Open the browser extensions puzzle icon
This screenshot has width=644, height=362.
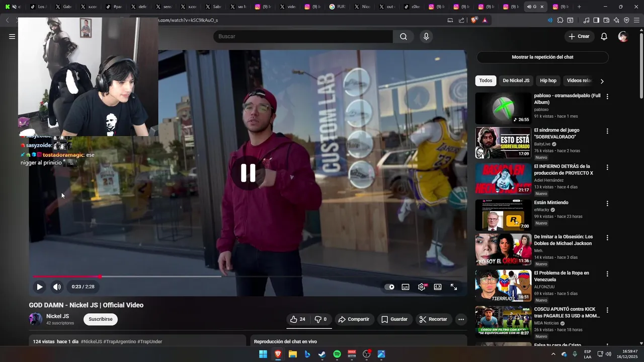[560, 20]
